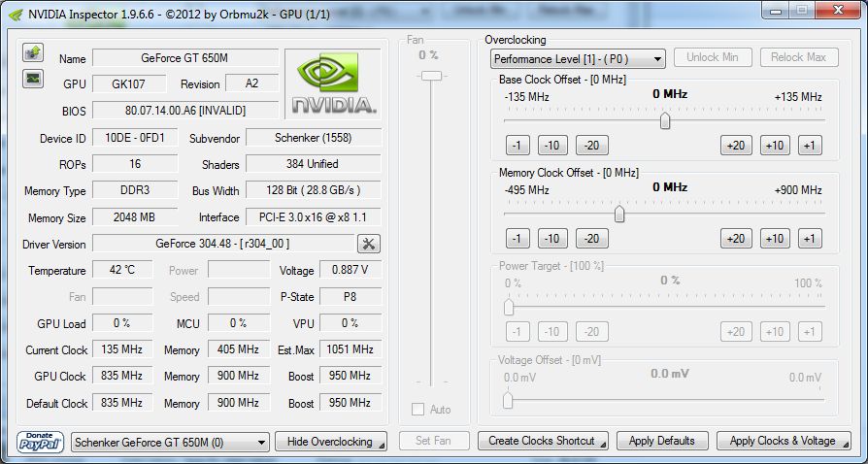Click the Shaders 384 Unified field
This screenshot has width=868, height=464.
(314, 164)
